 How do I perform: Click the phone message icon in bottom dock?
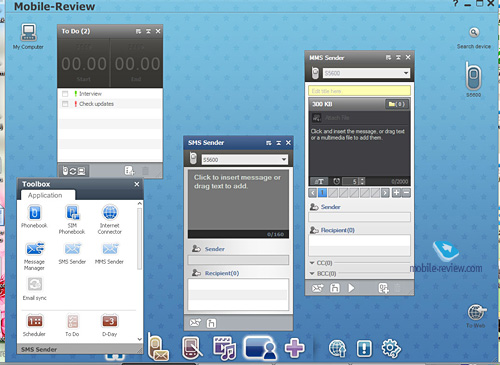click(158, 348)
